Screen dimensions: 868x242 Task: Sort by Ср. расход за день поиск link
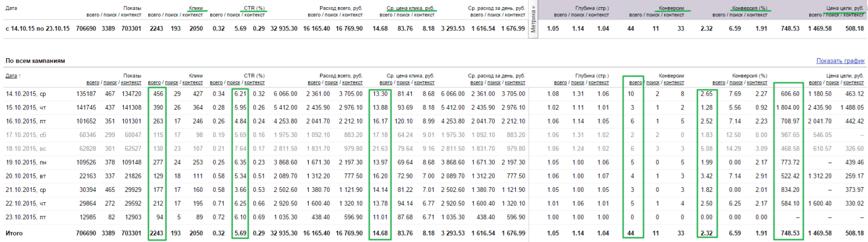click(x=494, y=83)
